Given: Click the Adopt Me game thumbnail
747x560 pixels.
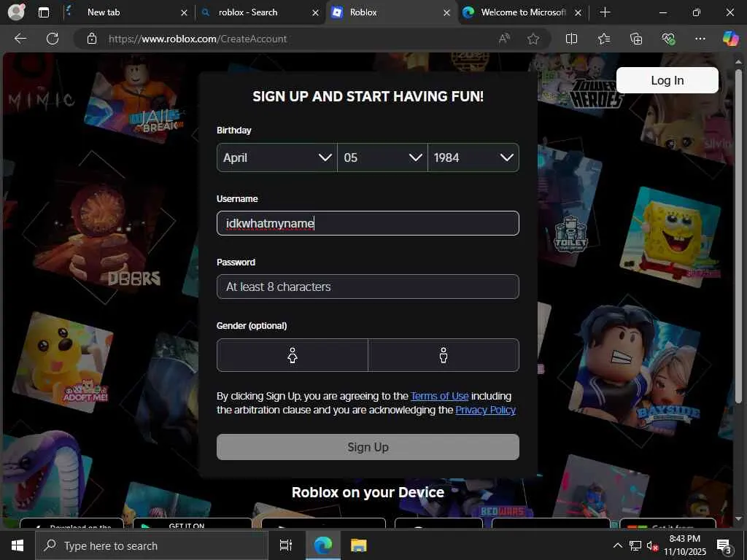Looking at the screenshot, I should [x=62, y=361].
